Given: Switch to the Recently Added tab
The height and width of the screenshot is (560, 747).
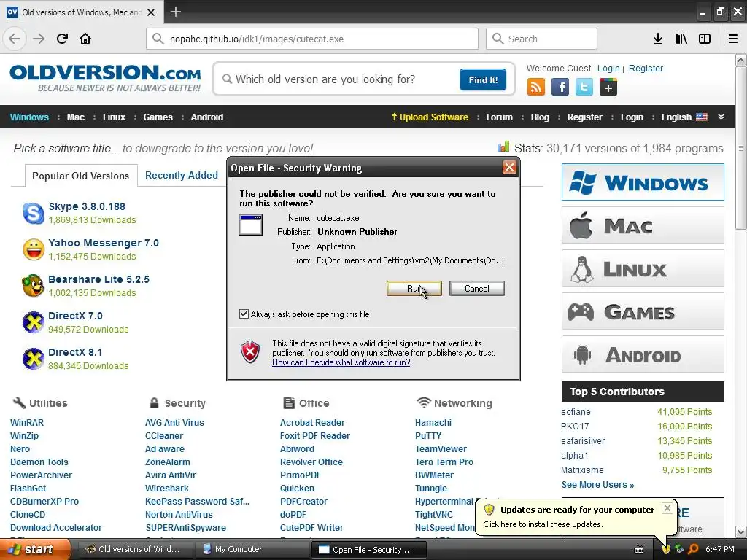Looking at the screenshot, I should (182, 175).
